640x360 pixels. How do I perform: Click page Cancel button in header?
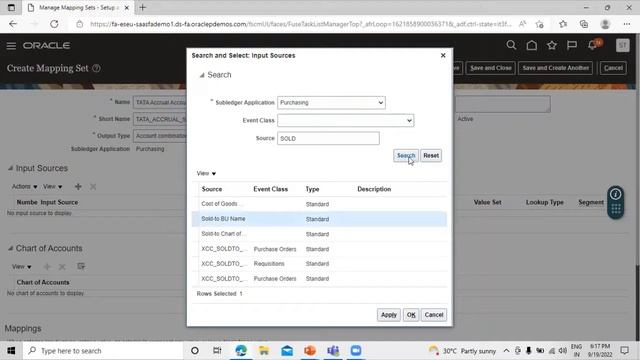click(x=613, y=68)
